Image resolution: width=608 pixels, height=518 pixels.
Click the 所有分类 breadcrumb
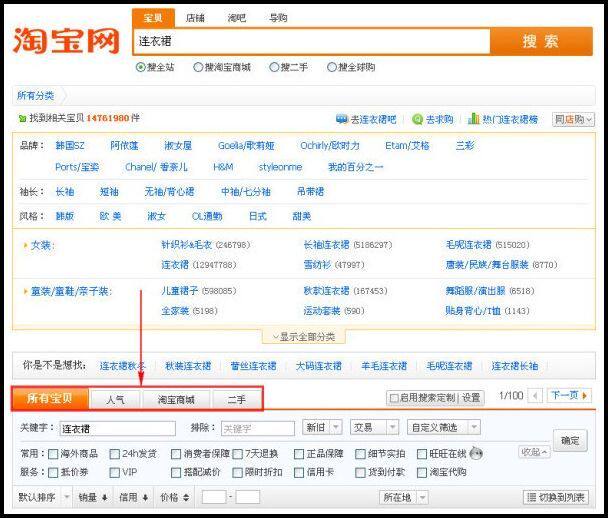click(35, 95)
